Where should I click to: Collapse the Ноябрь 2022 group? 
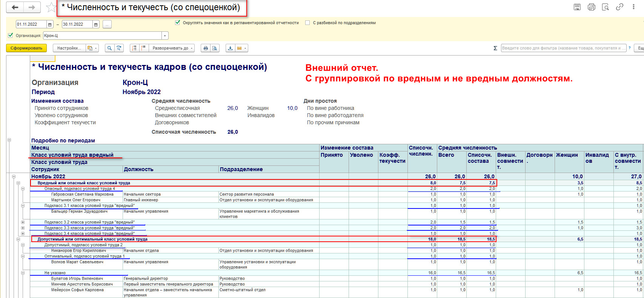point(14,176)
